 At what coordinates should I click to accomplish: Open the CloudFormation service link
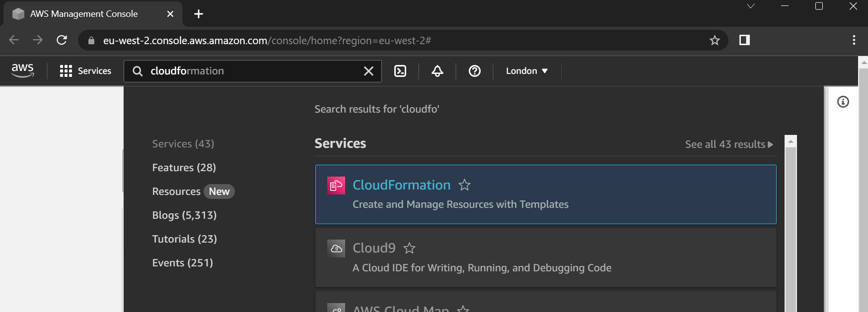click(x=401, y=185)
